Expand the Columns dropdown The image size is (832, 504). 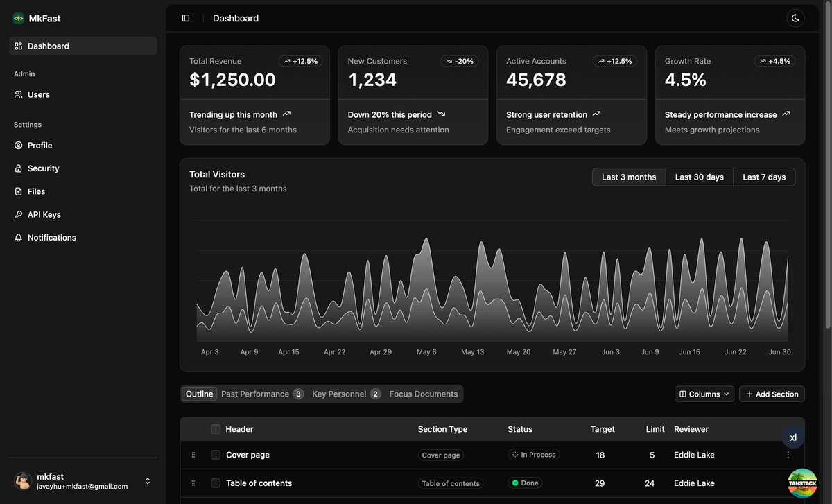pos(704,394)
